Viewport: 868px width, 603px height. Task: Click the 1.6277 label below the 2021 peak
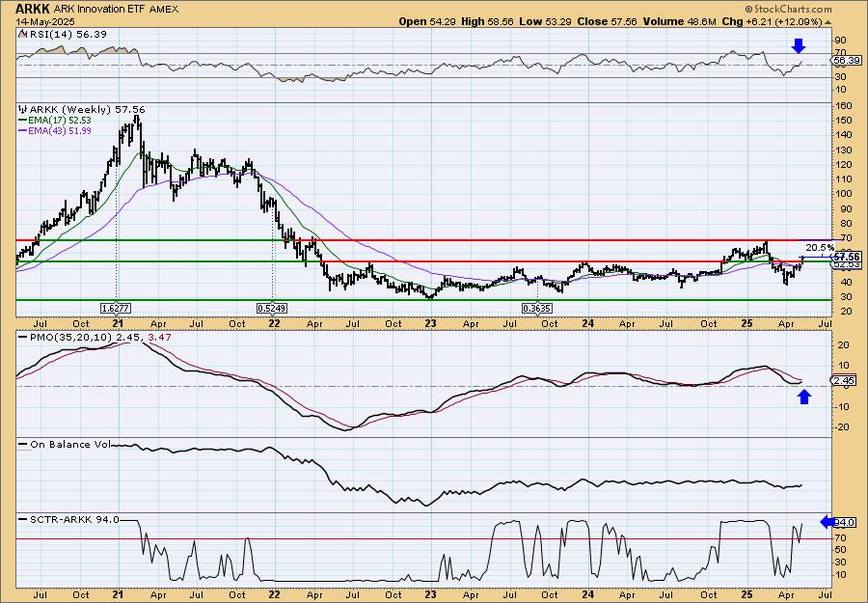click(117, 308)
